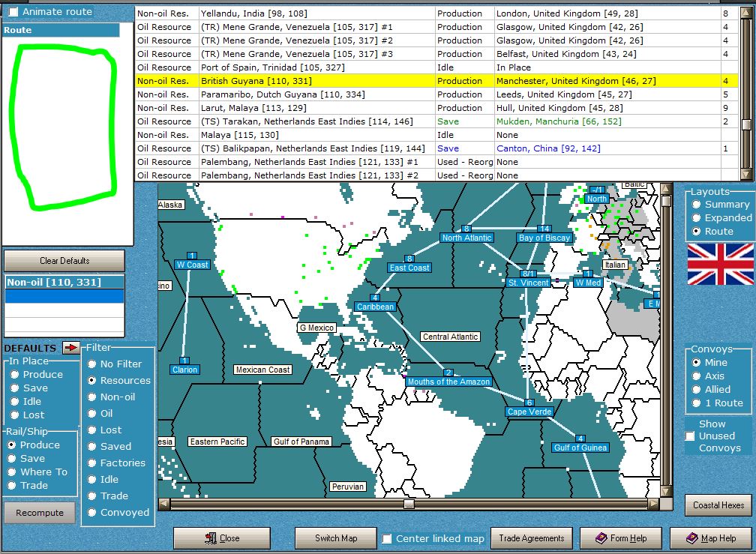Select the Caribbean sea area label
756x554 pixels.
375,307
